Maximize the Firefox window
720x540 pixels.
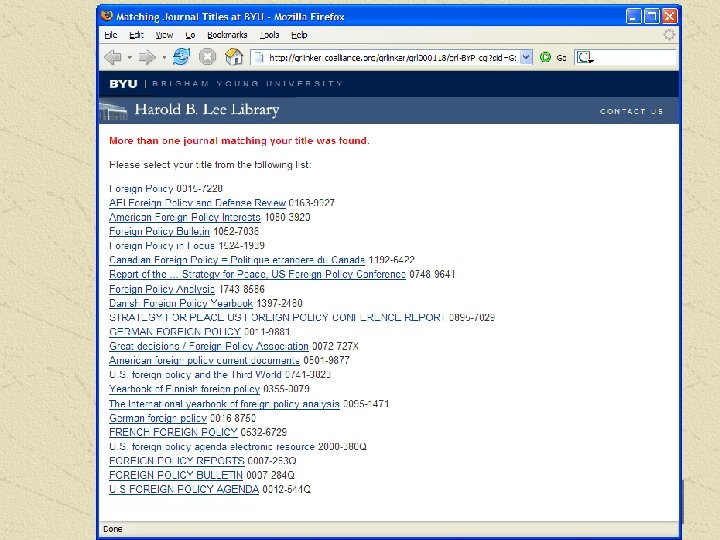652,17
